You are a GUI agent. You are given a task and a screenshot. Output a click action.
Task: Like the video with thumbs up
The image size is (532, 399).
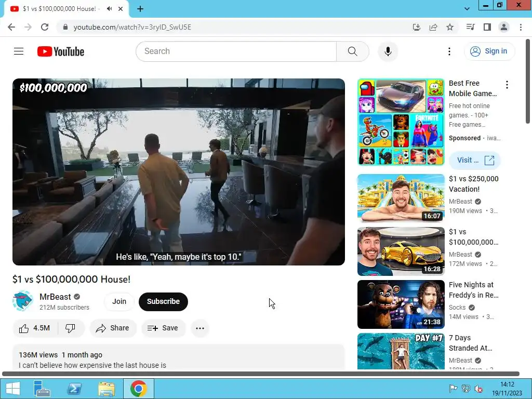(35, 328)
